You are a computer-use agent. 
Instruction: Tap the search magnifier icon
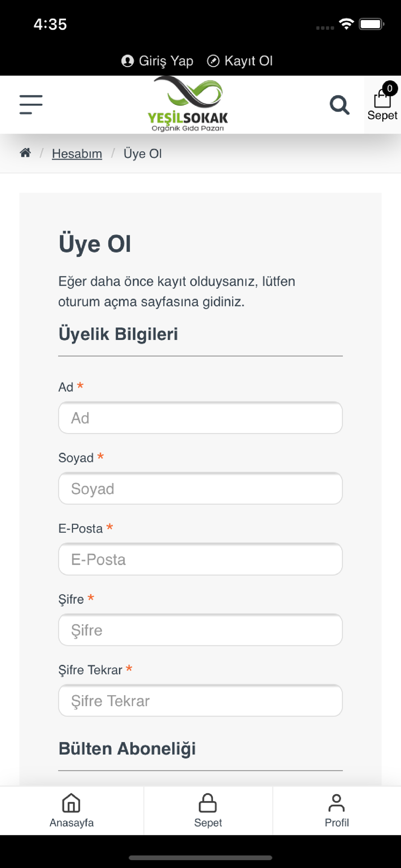339,105
